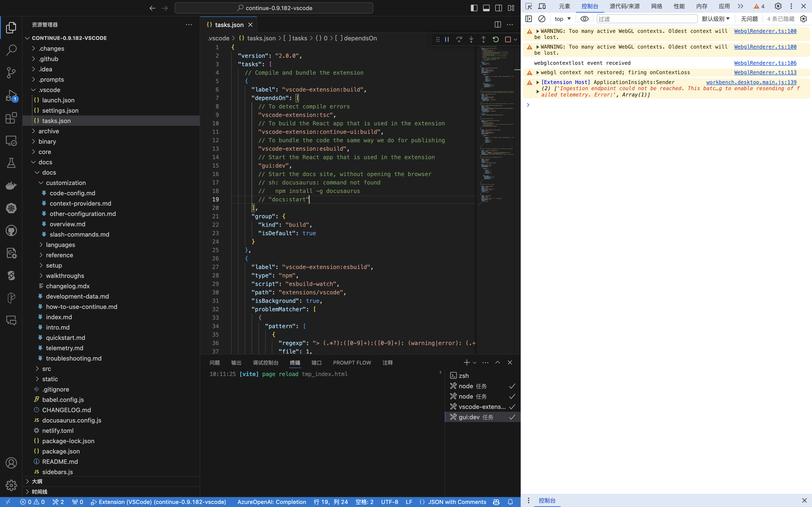This screenshot has height=507, width=812.
Task: Open the 默认级别 log level dropdown
Action: [x=715, y=19]
